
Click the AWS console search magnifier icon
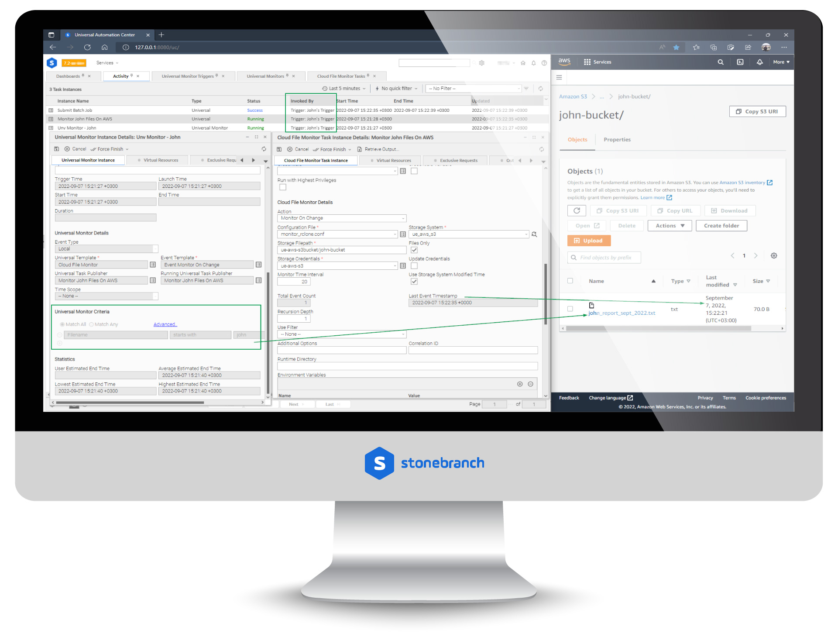[721, 62]
